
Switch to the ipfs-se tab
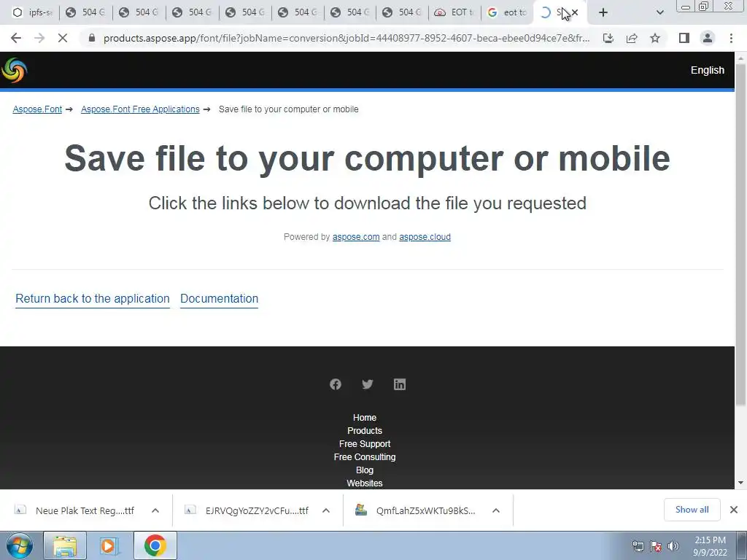(32, 12)
